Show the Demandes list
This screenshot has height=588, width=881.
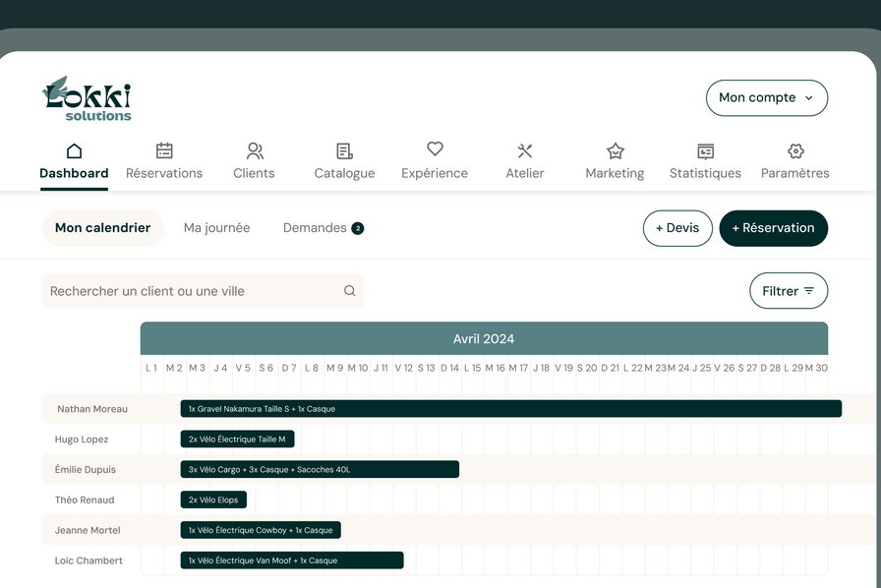point(315,228)
